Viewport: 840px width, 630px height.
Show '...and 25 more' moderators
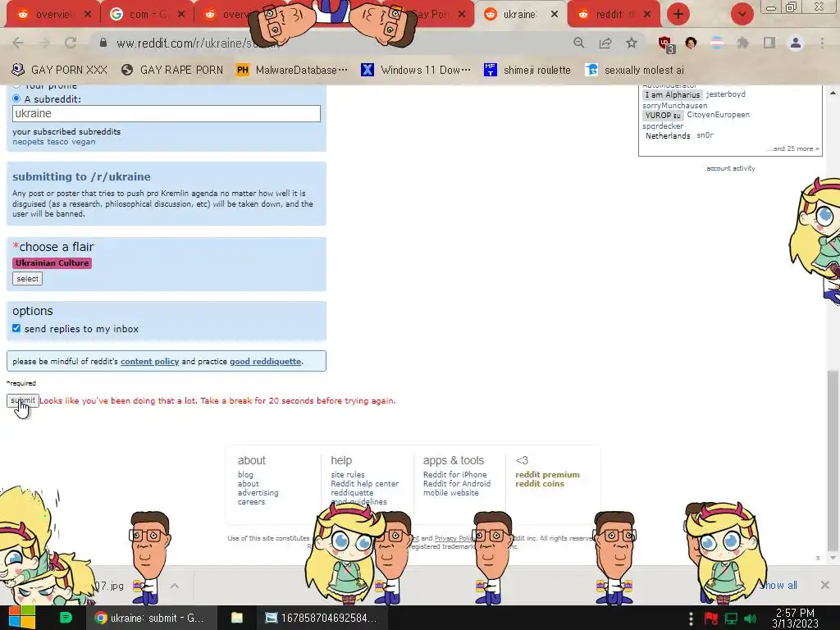tap(793, 148)
